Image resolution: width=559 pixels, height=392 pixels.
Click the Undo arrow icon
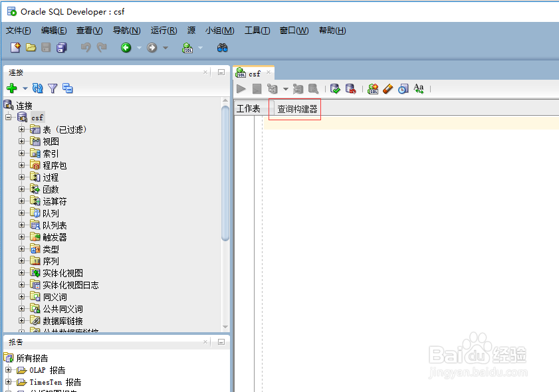pos(86,47)
